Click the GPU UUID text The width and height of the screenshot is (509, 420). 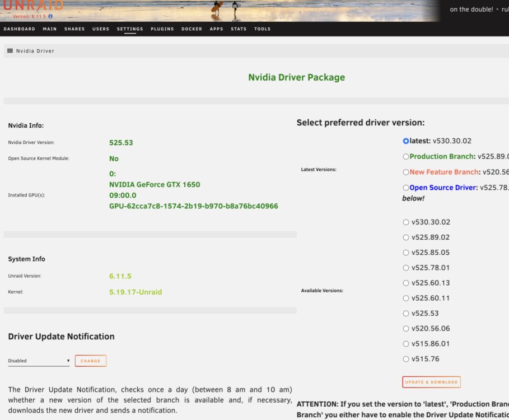pos(194,206)
